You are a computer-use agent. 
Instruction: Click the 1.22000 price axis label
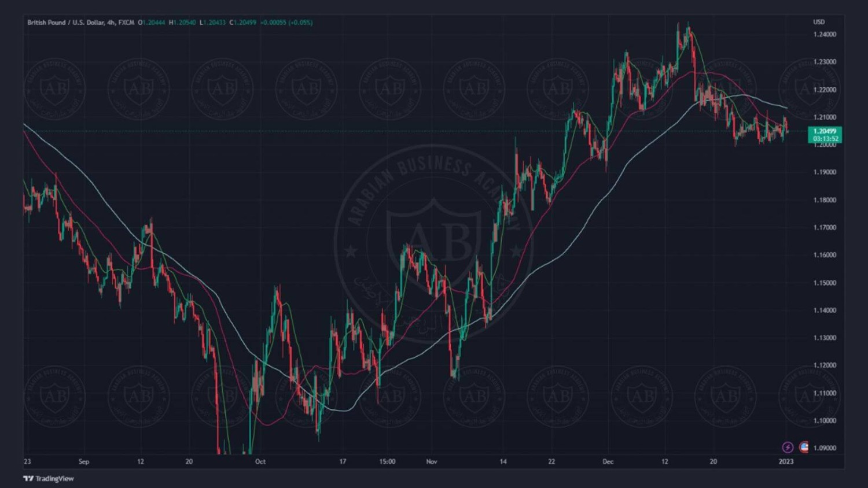pyautogui.click(x=825, y=90)
